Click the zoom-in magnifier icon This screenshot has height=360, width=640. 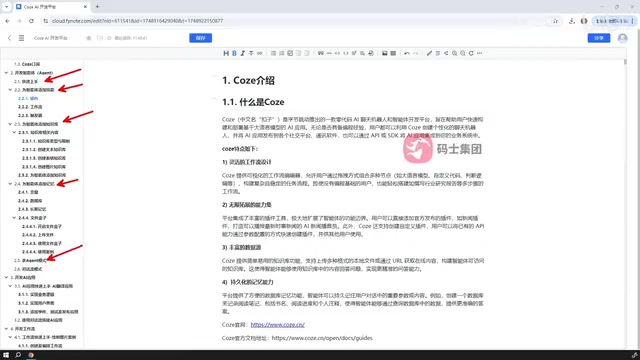(454, 53)
